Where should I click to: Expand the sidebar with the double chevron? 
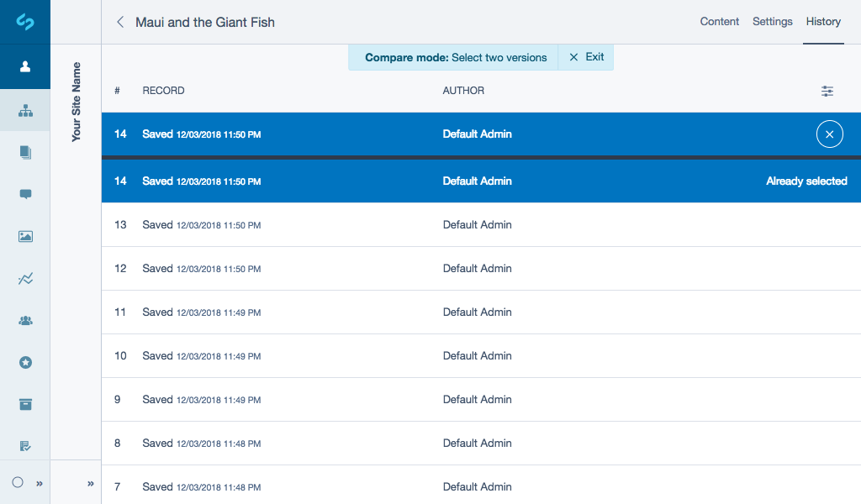pyautogui.click(x=39, y=483)
